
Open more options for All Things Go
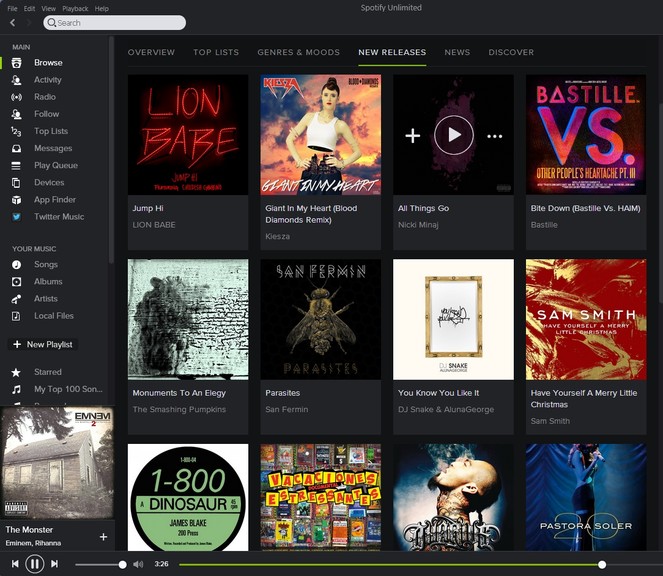[x=494, y=136]
